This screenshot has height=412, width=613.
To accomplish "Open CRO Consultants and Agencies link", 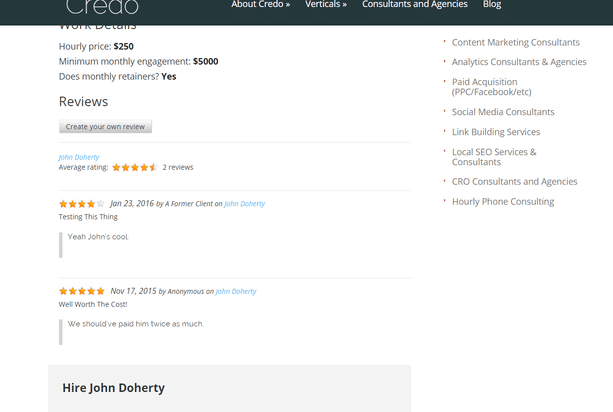I will tap(514, 181).
